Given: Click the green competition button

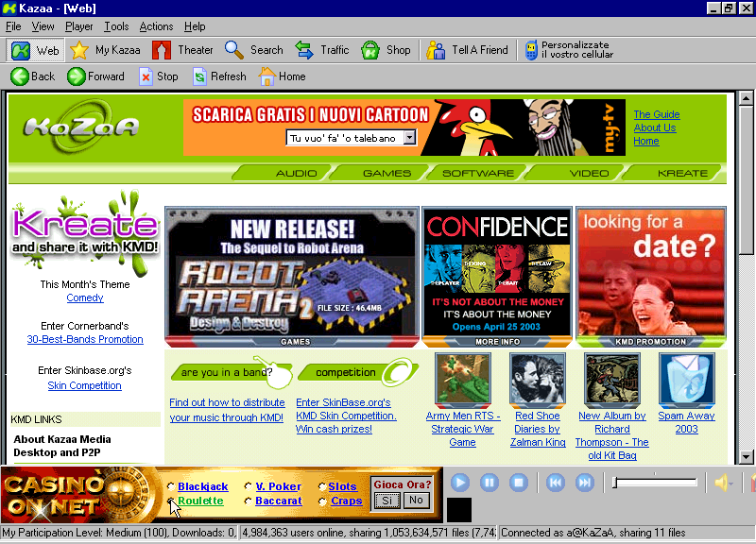Looking at the screenshot, I should coord(358,372).
